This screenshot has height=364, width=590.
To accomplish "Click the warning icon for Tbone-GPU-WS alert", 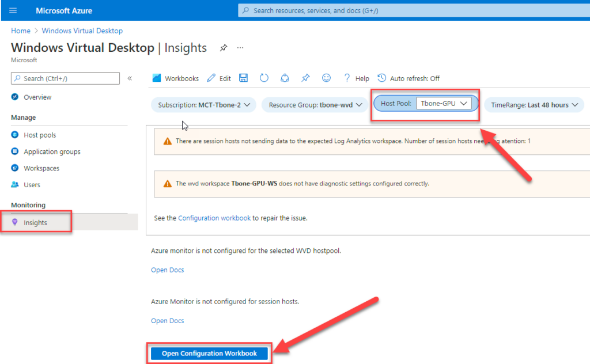I will (168, 184).
